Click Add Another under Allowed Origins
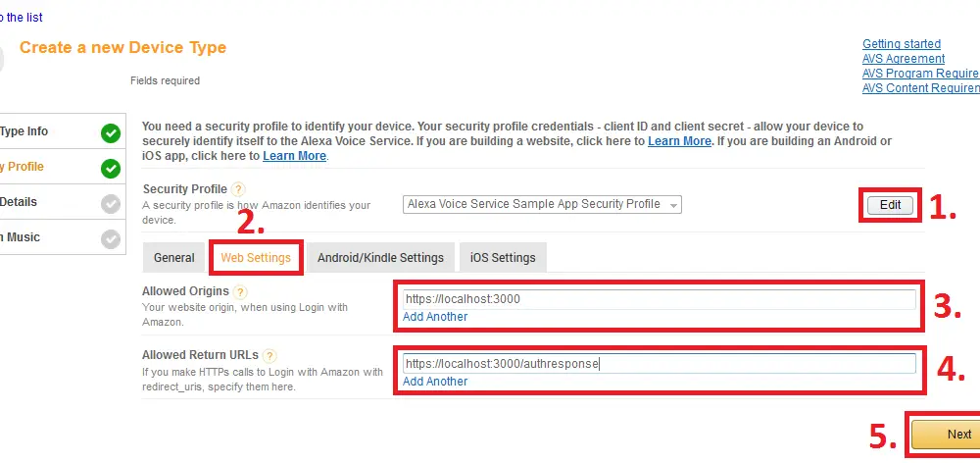Viewport: 980px width, 463px height. [x=435, y=317]
